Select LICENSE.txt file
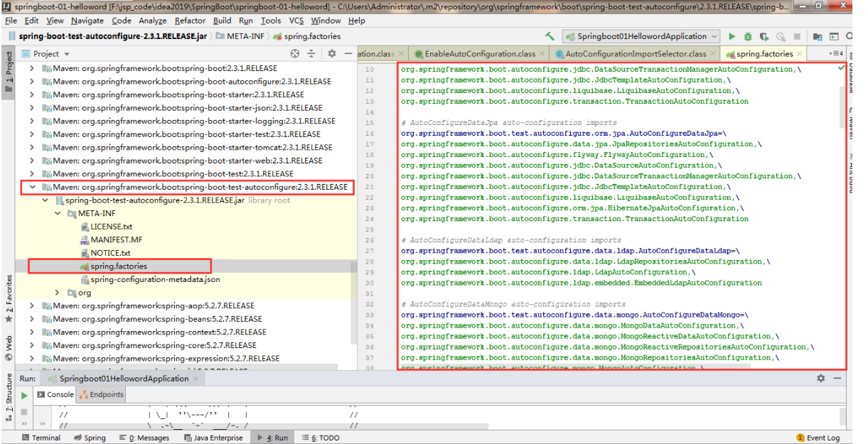Screen dimensions: 868x444 [106, 227]
